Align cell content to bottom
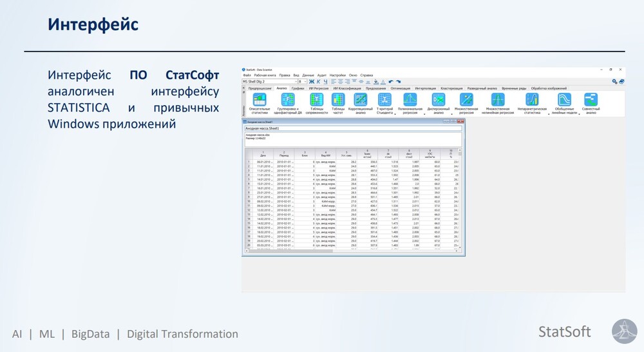Screen dimensions: 644x352 click(368, 82)
